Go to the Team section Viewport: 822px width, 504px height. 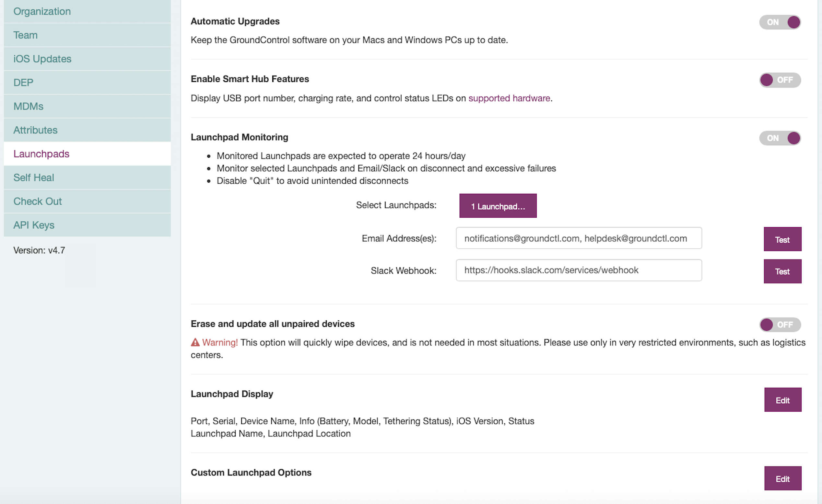coord(25,35)
